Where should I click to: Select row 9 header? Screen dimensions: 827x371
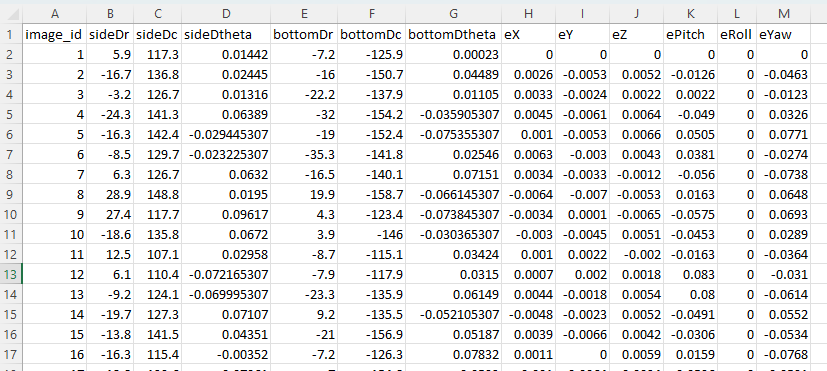point(11,194)
